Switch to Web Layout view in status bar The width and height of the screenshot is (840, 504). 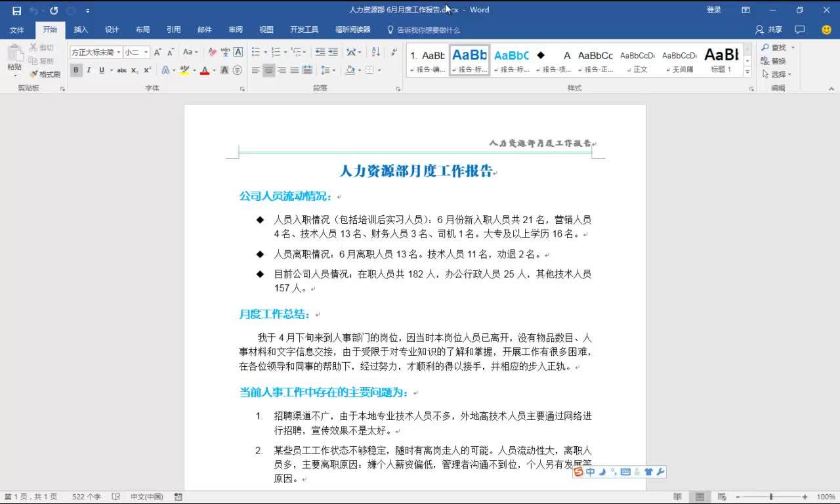tap(722, 497)
